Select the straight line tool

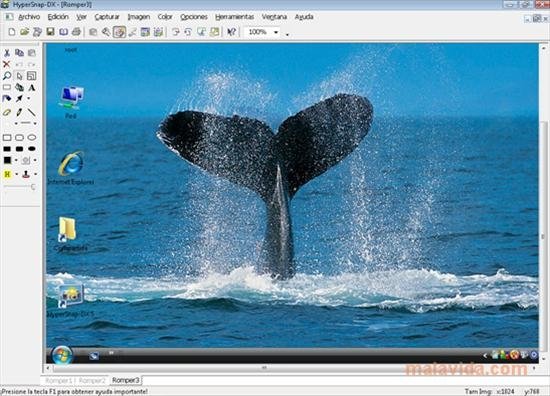32,112
